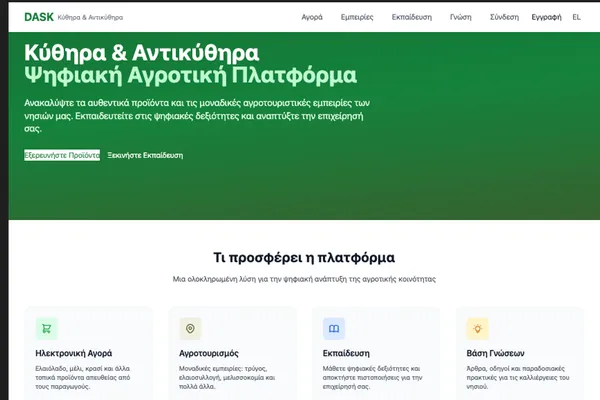Click the Μοναδικές εμπειρίες description text
This screenshot has height=400, width=600.
(227, 377)
